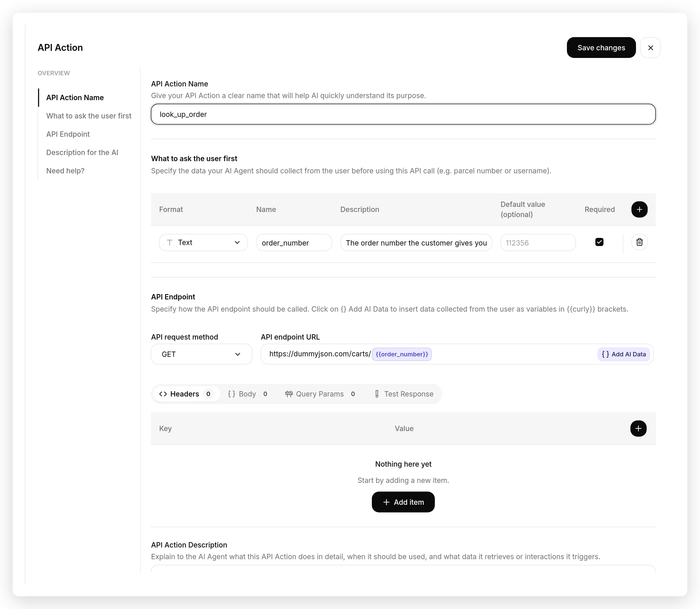Click the Format column header

(x=171, y=209)
